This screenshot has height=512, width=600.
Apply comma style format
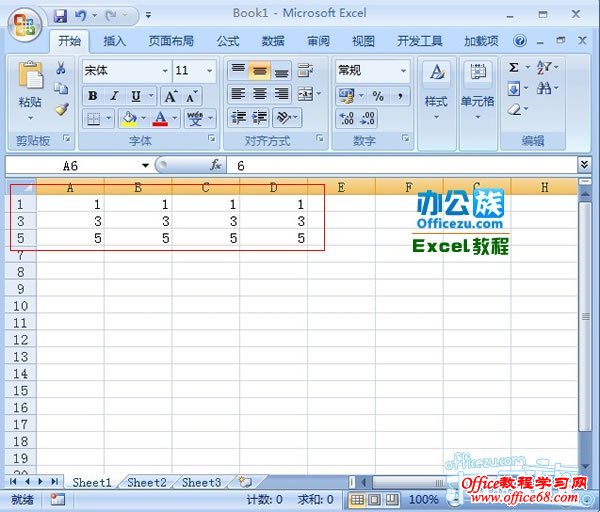pos(400,96)
